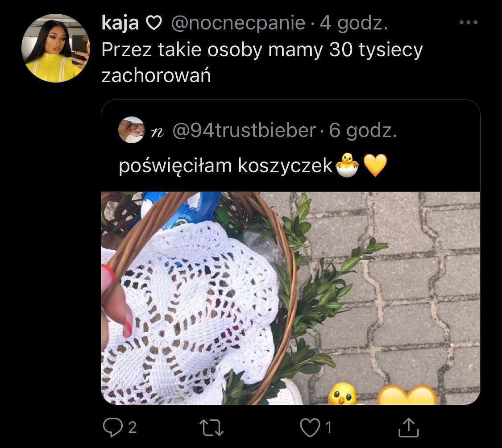Open the quoted 6 godz. timestamp
Image resolution: width=502 pixels, height=448 pixels.
[363, 130]
